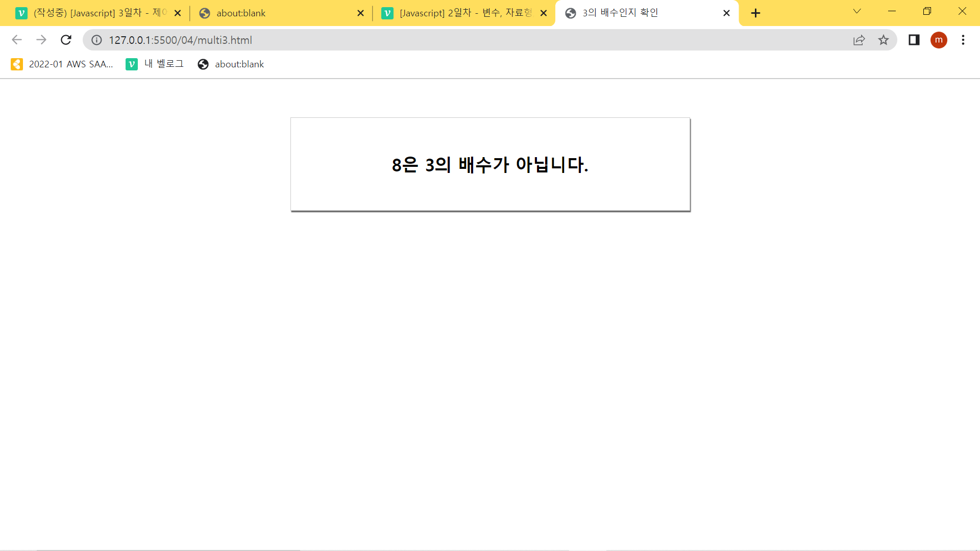Image resolution: width=980 pixels, height=551 pixels.
Task: Open the about:blank bookmark
Action: pyautogui.click(x=231, y=64)
